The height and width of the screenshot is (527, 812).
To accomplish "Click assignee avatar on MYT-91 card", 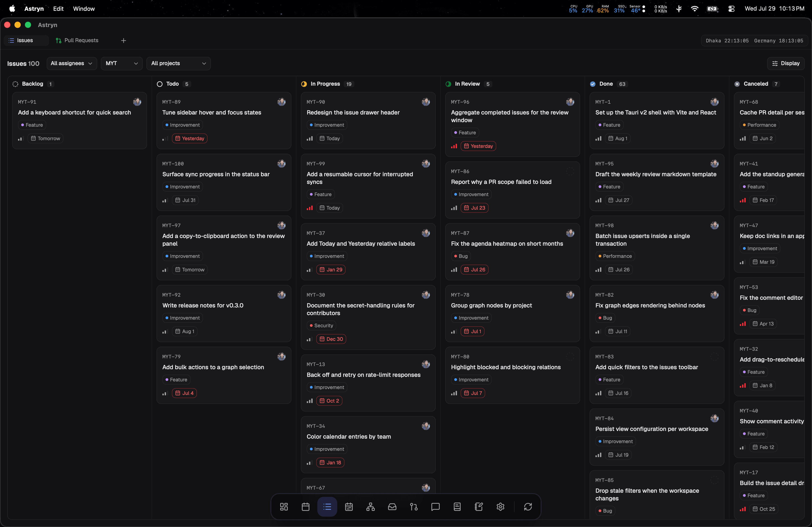I will tap(137, 102).
